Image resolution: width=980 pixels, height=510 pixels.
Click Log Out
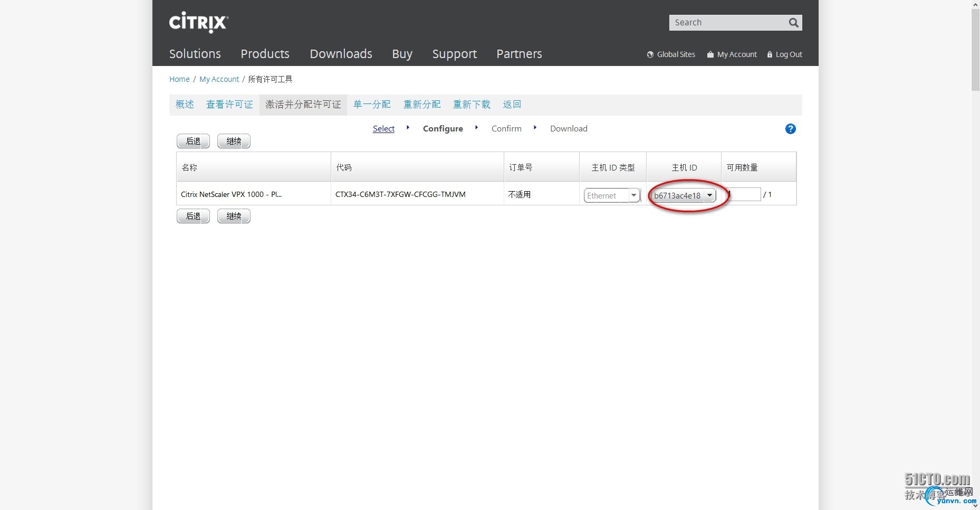point(785,54)
